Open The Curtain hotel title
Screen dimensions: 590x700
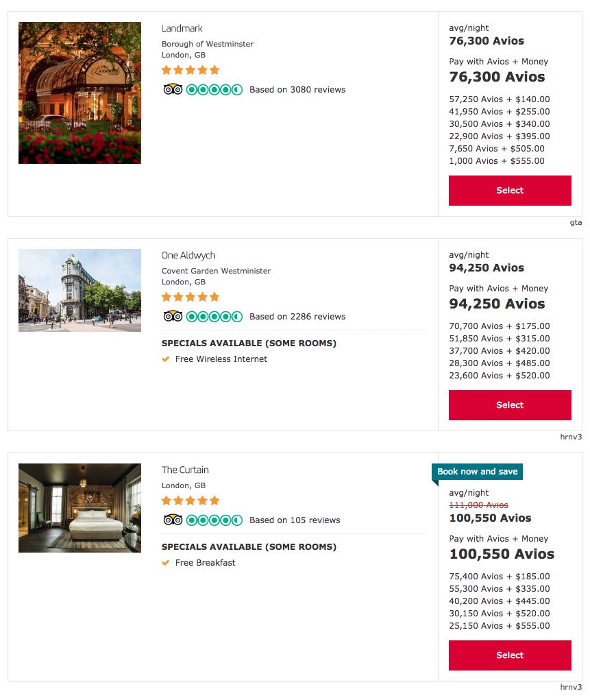tap(185, 470)
